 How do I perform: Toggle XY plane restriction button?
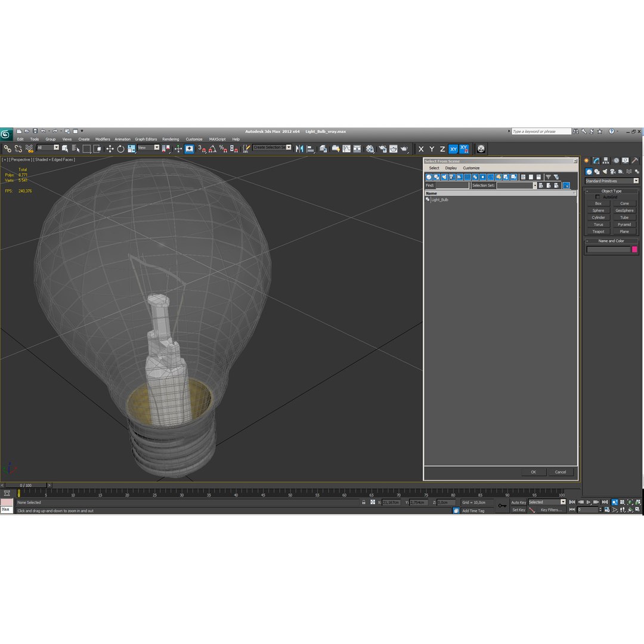453,149
